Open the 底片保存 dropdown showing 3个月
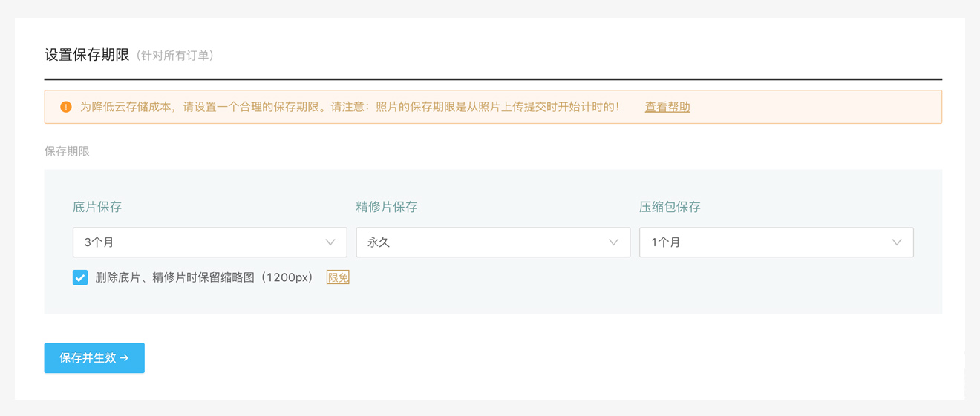 (x=200, y=242)
